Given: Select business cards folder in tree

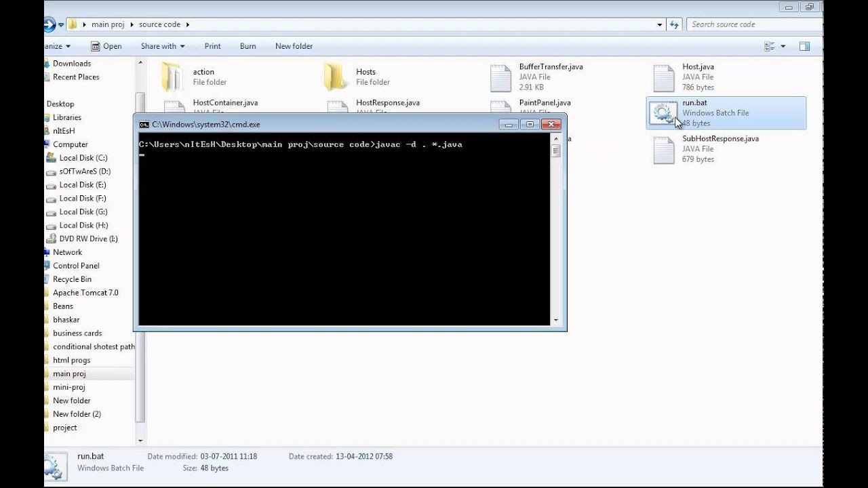Looking at the screenshot, I should pos(77,333).
